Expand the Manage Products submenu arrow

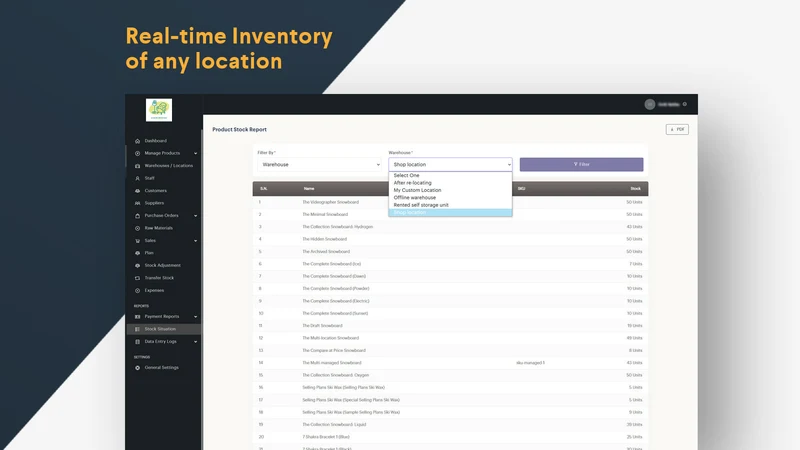[x=195, y=153]
